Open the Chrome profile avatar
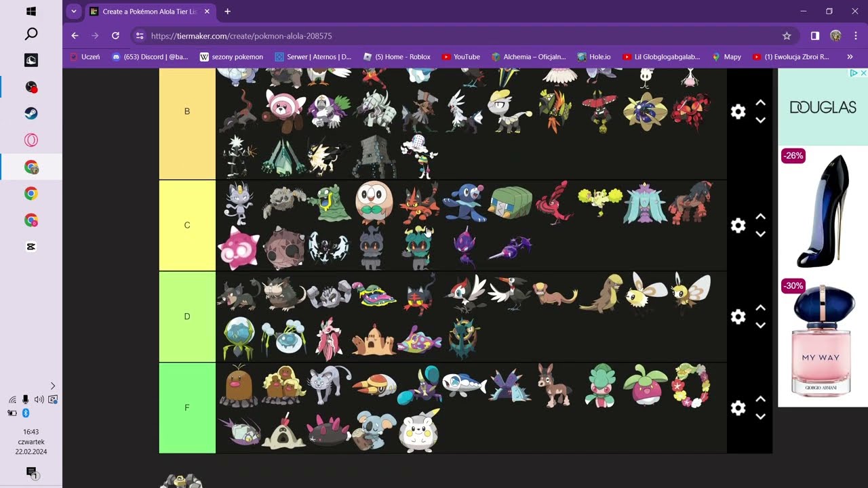Viewport: 868px width, 488px height. (835, 36)
